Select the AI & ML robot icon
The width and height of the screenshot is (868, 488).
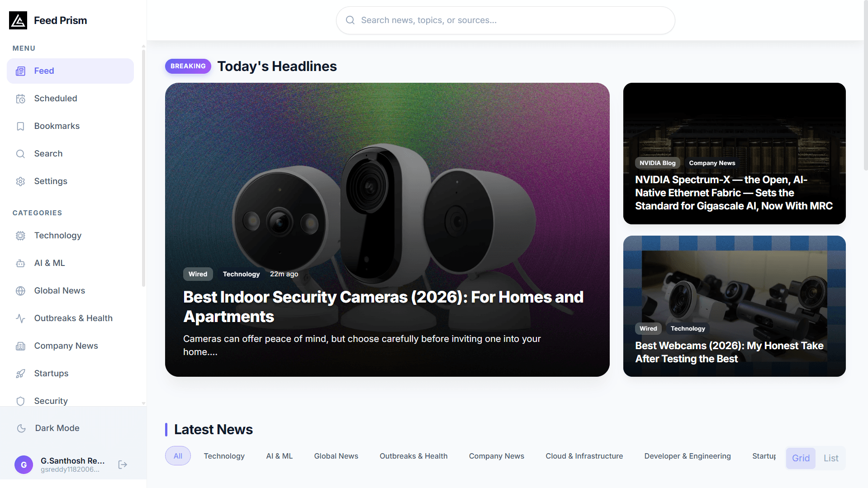[x=20, y=263]
